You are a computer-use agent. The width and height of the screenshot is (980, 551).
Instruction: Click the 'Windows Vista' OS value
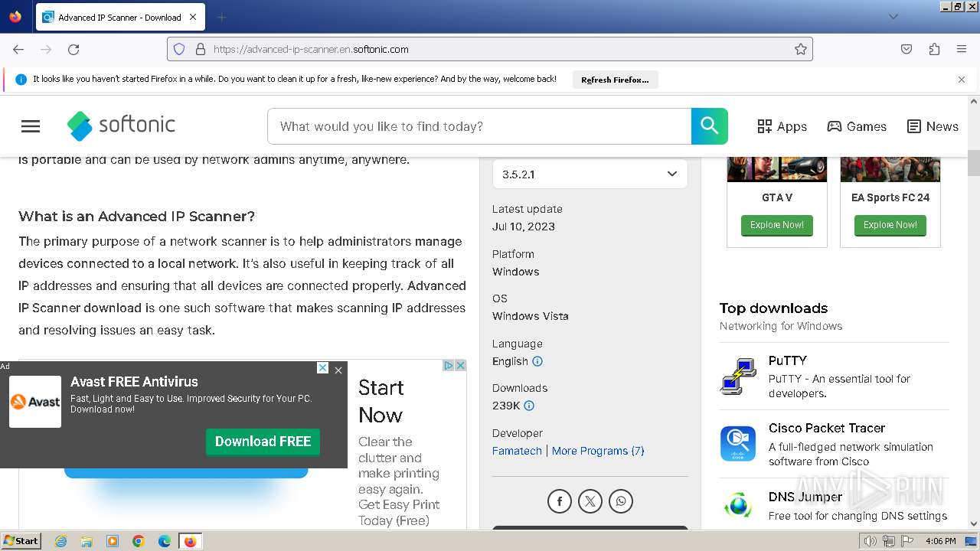(x=531, y=316)
